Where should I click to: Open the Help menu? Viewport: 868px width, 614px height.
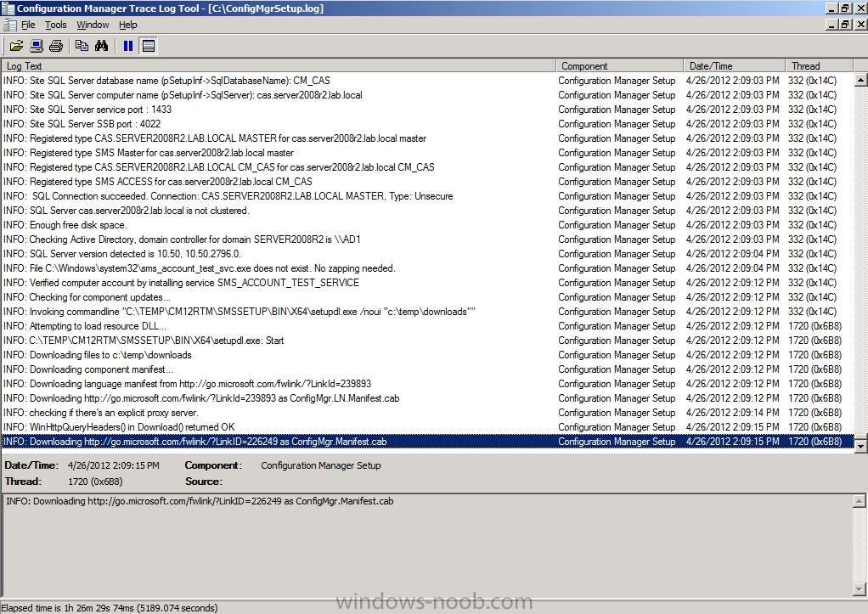[x=128, y=25]
